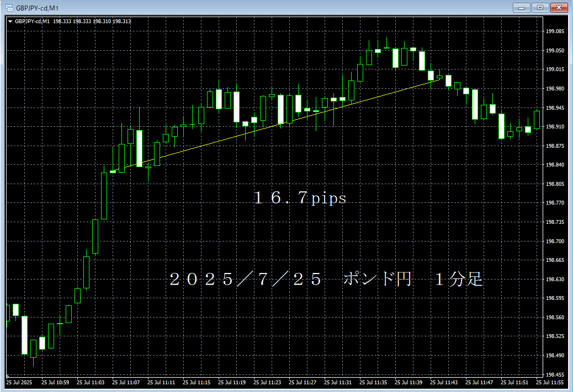This screenshot has width=573, height=392.
Task: Click price level 199.015 on the scale
Action: point(555,69)
